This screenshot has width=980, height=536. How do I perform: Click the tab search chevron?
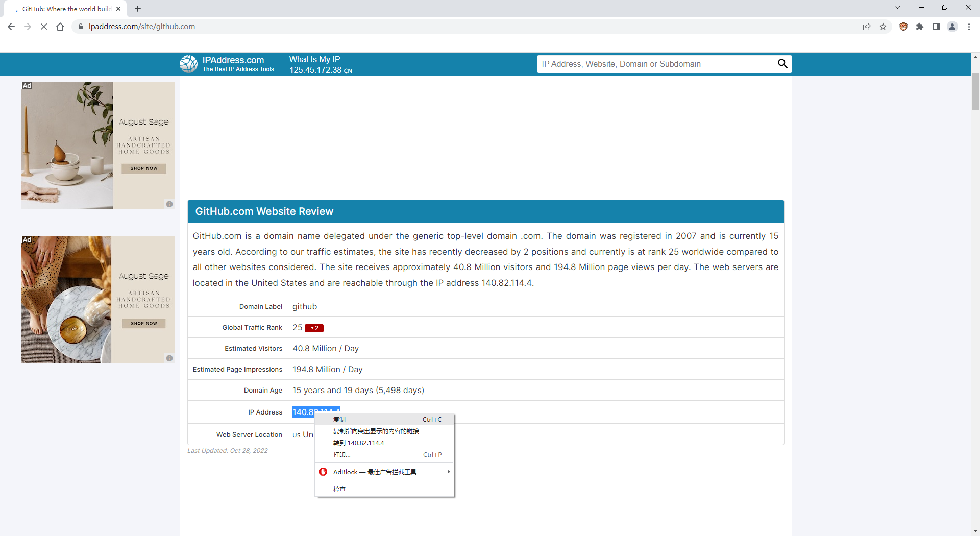pos(898,7)
